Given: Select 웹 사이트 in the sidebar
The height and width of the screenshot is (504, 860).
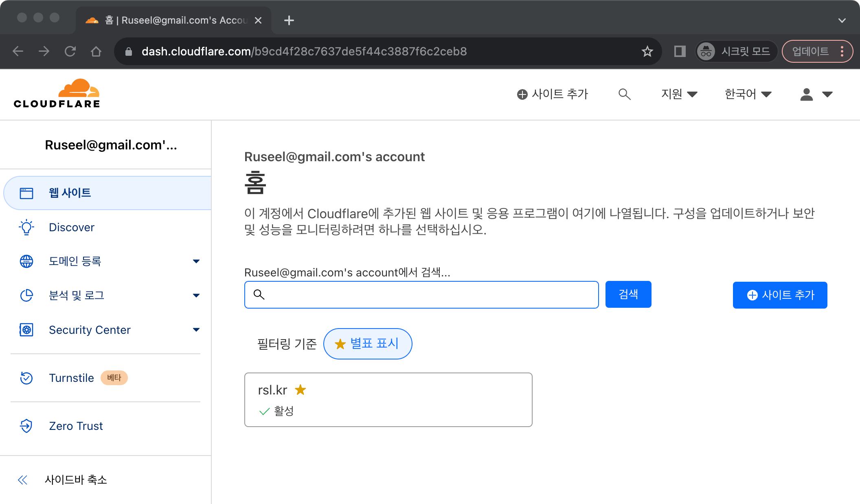Looking at the screenshot, I should point(107,193).
